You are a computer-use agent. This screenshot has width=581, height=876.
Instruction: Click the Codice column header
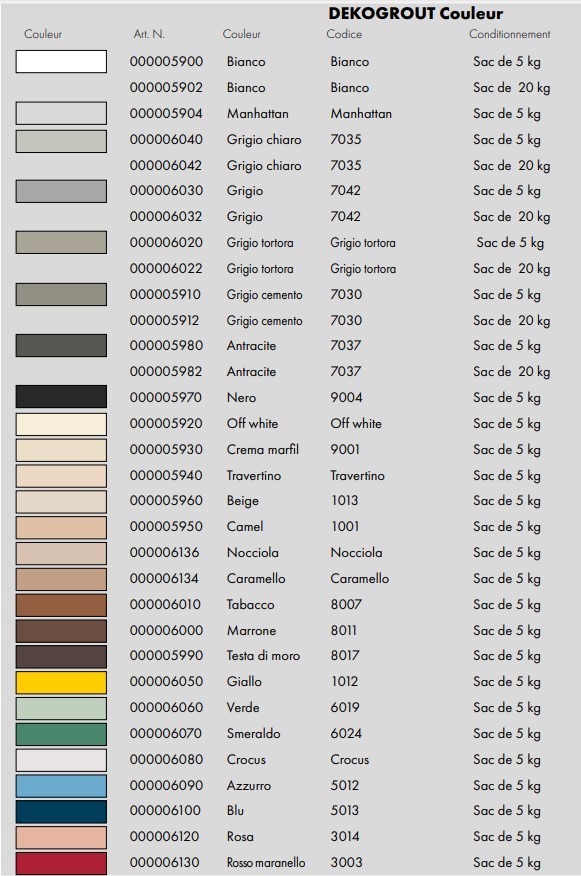(344, 34)
